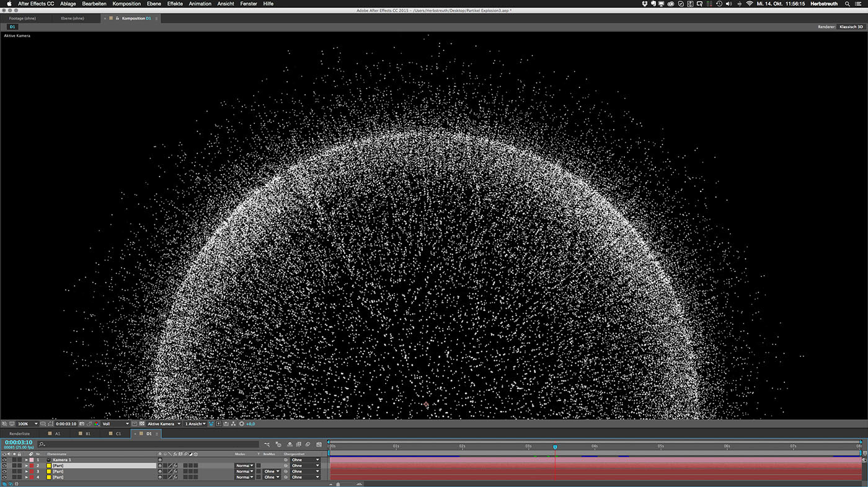Click the always preview this view icon

(x=4, y=424)
